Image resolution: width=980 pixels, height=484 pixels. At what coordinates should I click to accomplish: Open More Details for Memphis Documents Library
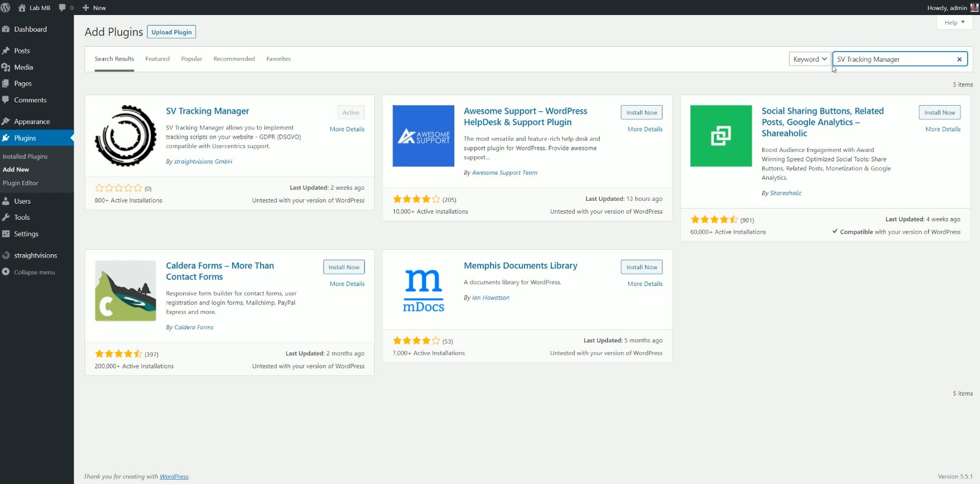click(x=645, y=284)
